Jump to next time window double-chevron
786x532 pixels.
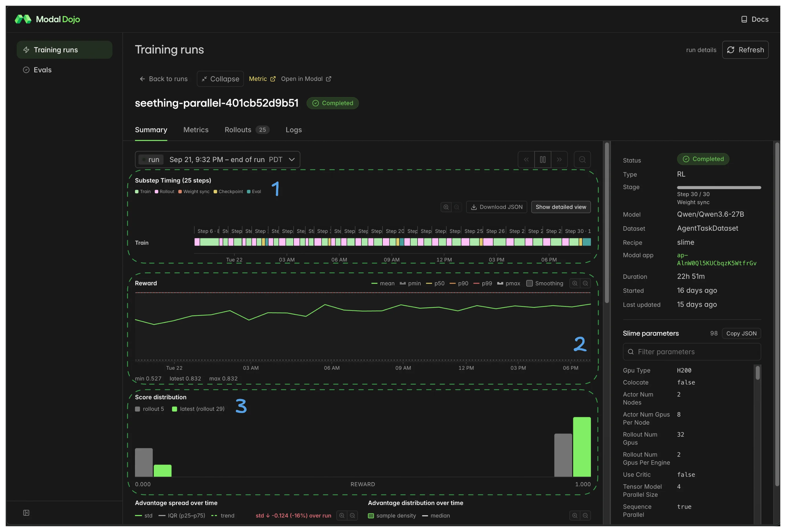pos(559,160)
